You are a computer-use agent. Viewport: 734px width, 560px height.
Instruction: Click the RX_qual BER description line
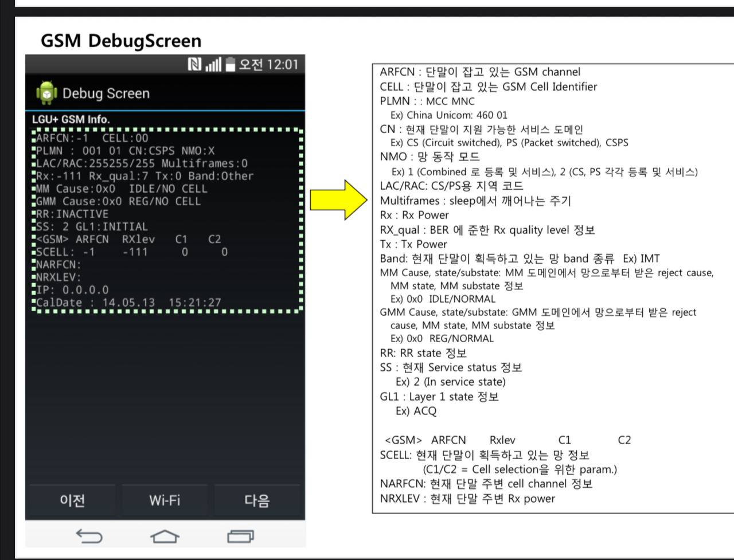pos(487,230)
